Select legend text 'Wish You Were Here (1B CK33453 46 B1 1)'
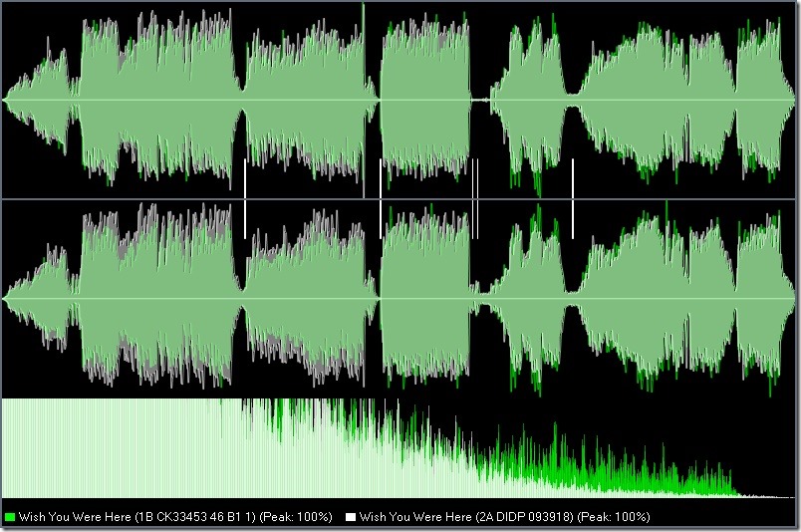801x532 pixels. pyautogui.click(x=136, y=517)
